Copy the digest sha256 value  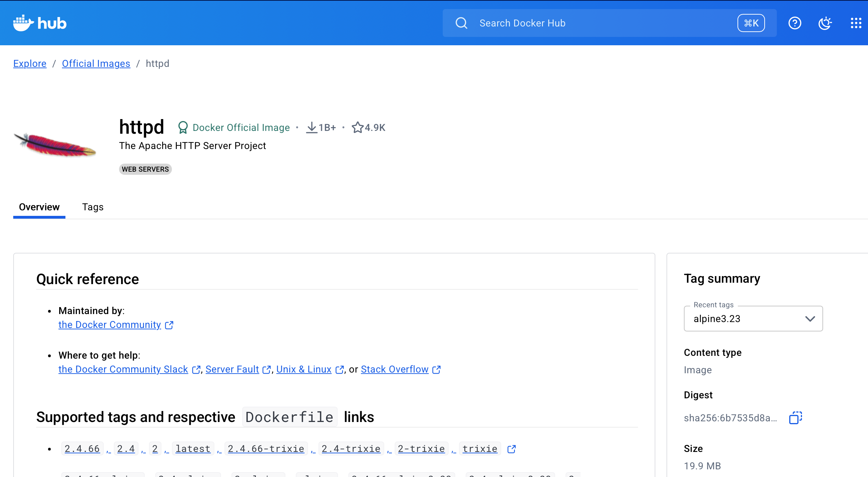click(x=796, y=417)
